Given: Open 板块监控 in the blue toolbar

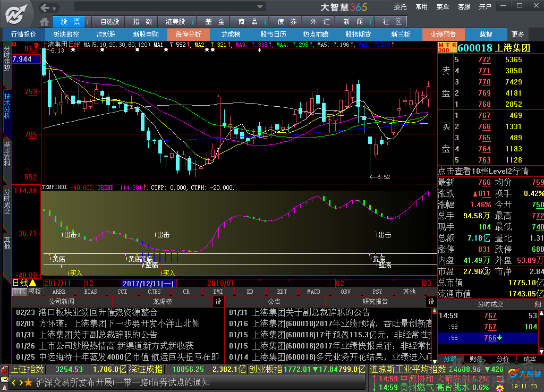Looking at the screenshot, I should coord(66,35).
